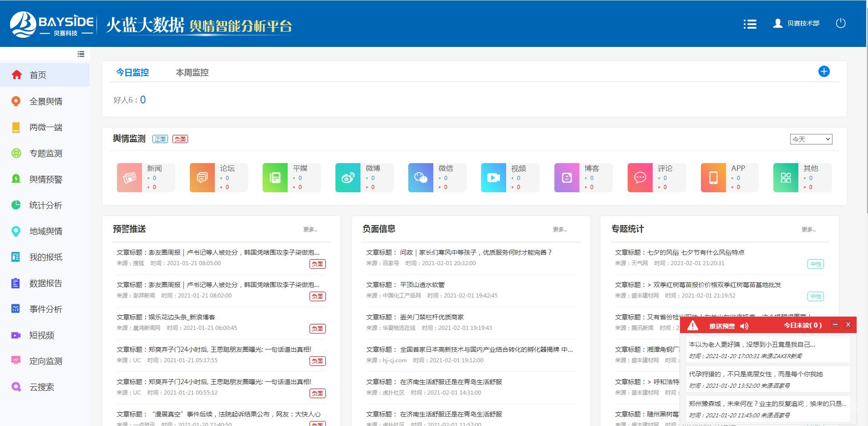Click the 事件分析 chart icon

16,309
